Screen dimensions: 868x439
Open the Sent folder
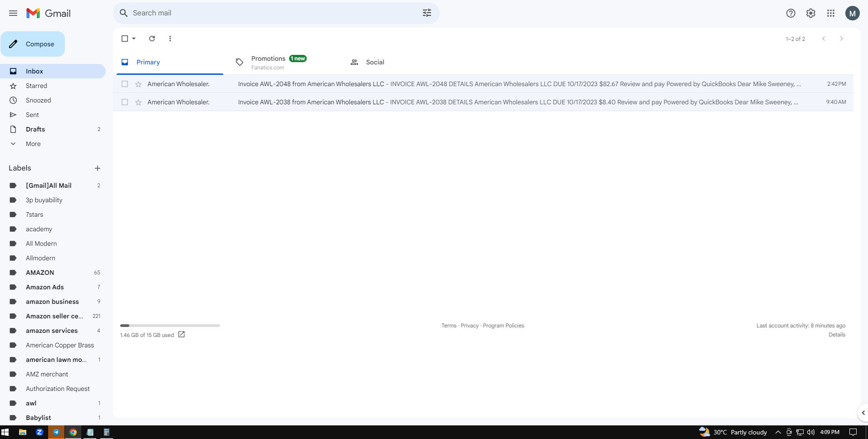53,115
